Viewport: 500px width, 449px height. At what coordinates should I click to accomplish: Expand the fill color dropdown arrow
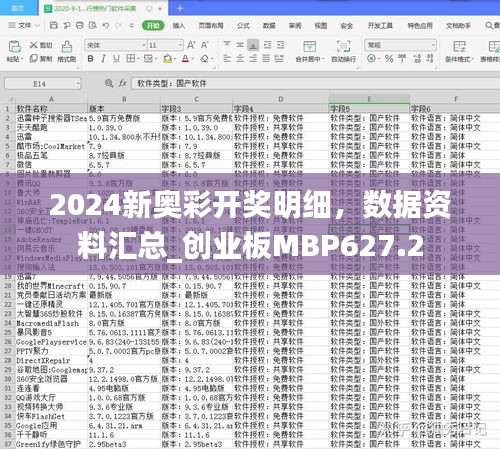click(175, 59)
